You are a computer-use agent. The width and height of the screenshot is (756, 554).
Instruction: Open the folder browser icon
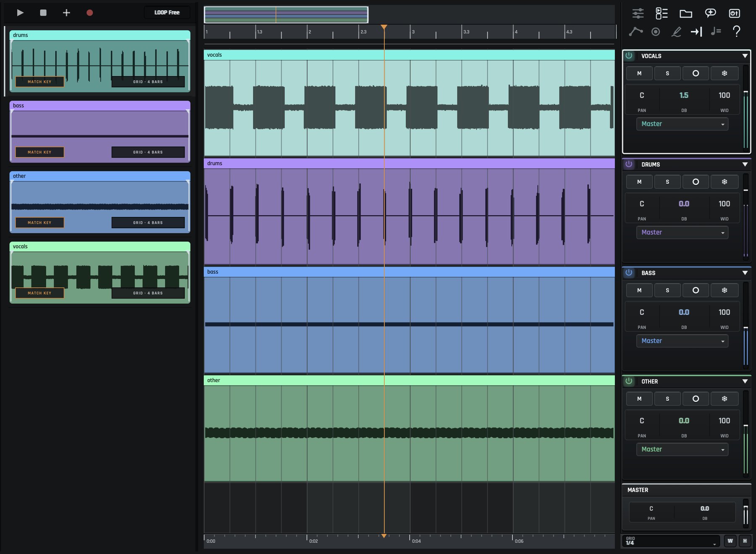(x=686, y=13)
